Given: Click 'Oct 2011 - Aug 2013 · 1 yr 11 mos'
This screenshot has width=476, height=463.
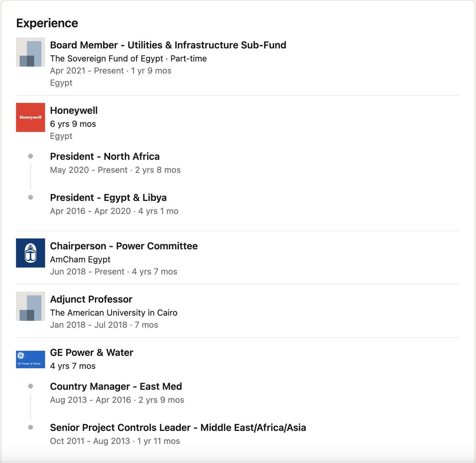Looking at the screenshot, I should (115, 441).
